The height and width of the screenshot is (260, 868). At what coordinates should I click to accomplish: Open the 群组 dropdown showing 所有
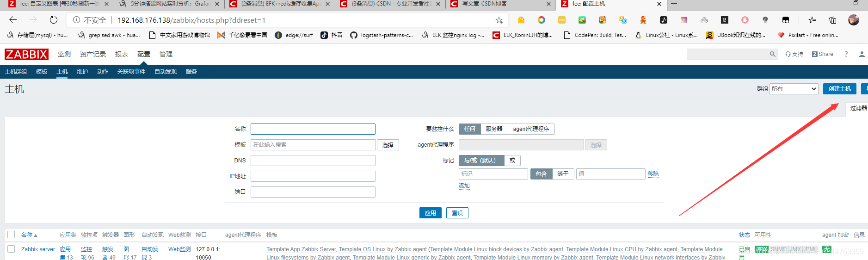pyautogui.click(x=794, y=89)
